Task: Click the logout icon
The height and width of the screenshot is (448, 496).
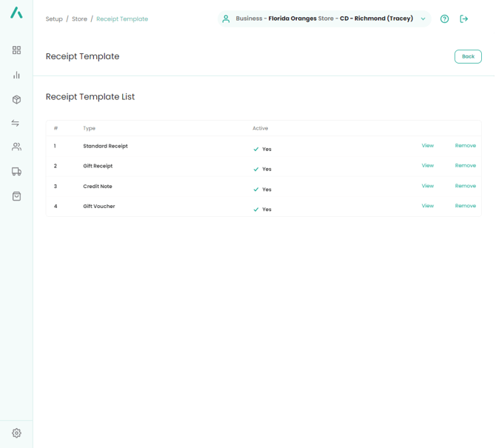Action: (x=464, y=19)
